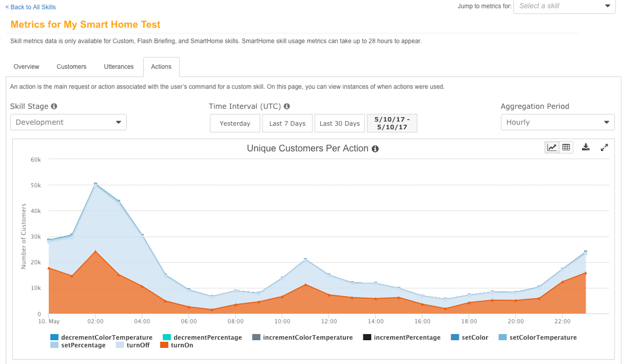Open the Development skill stage dropdown

[x=68, y=122]
